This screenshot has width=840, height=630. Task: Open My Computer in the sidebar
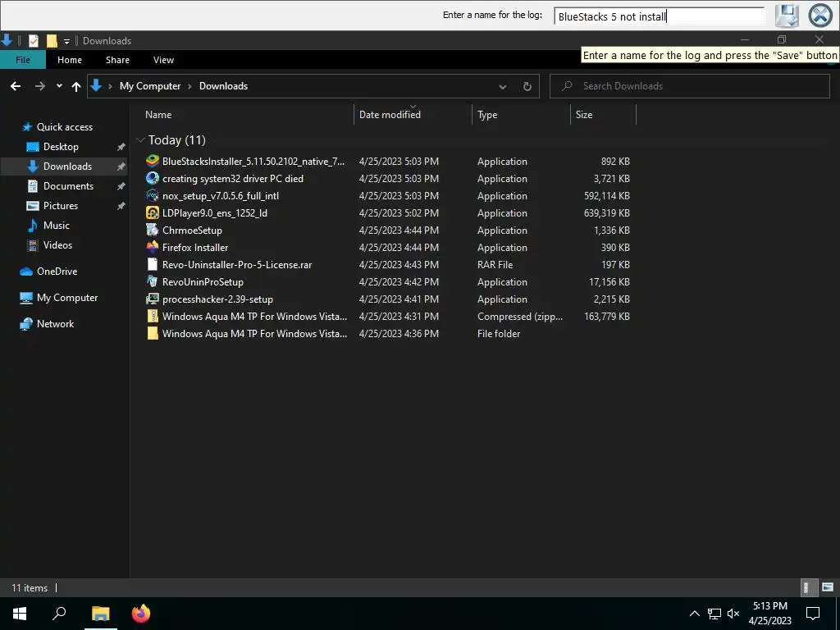point(67,298)
